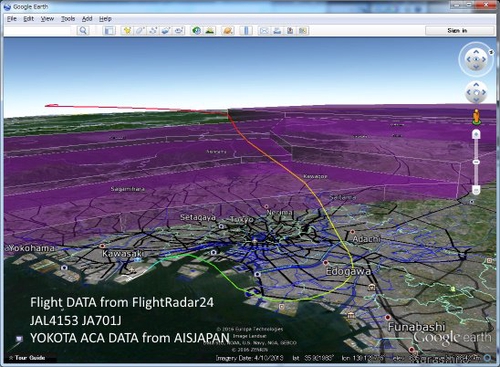Viewport: 500px width, 367px height.
Task: Select the Add Path tool
Action: pyautogui.click(x=153, y=31)
